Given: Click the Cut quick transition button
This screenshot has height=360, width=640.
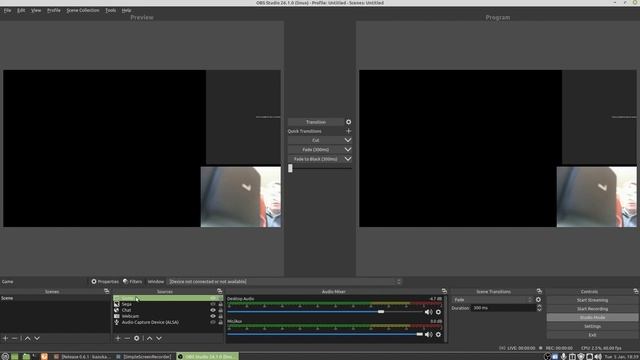Looking at the screenshot, I should pyautogui.click(x=316, y=140).
